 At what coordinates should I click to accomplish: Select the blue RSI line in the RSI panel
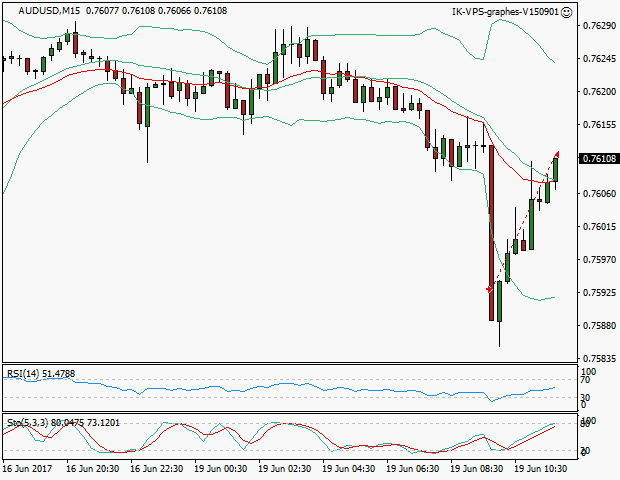click(300, 388)
